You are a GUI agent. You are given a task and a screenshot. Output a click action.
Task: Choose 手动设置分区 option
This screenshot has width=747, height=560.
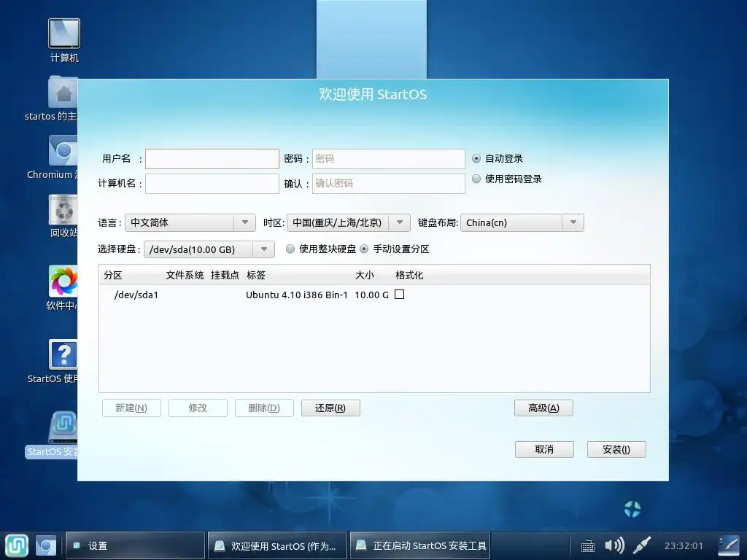tap(364, 249)
